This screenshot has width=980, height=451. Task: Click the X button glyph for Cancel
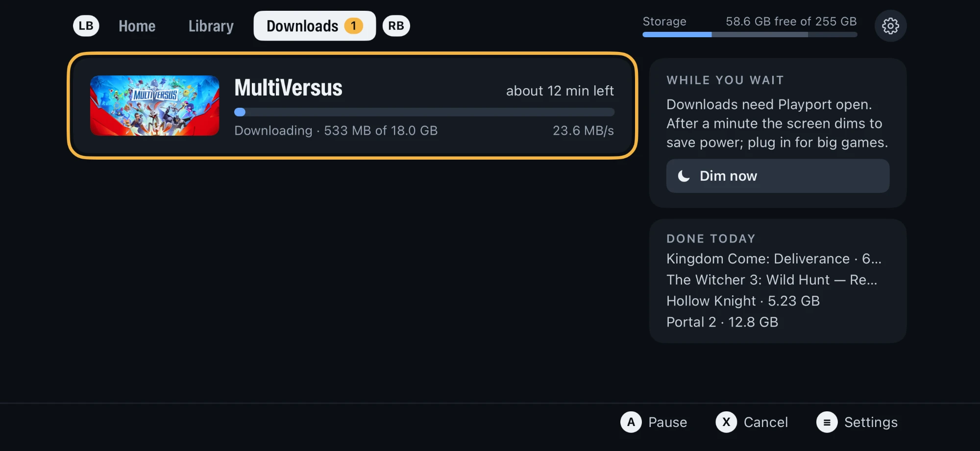click(726, 422)
